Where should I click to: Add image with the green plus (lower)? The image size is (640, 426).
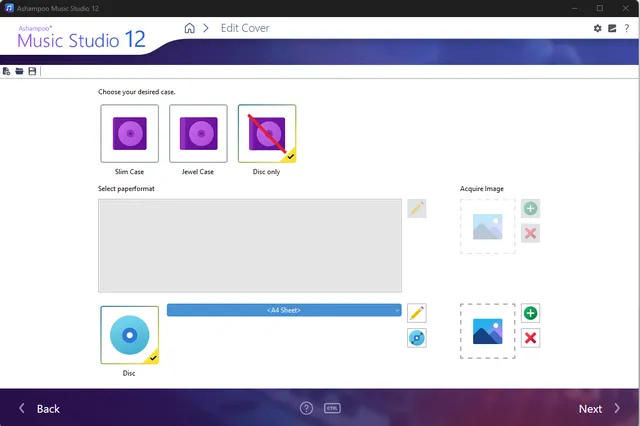tap(530, 313)
